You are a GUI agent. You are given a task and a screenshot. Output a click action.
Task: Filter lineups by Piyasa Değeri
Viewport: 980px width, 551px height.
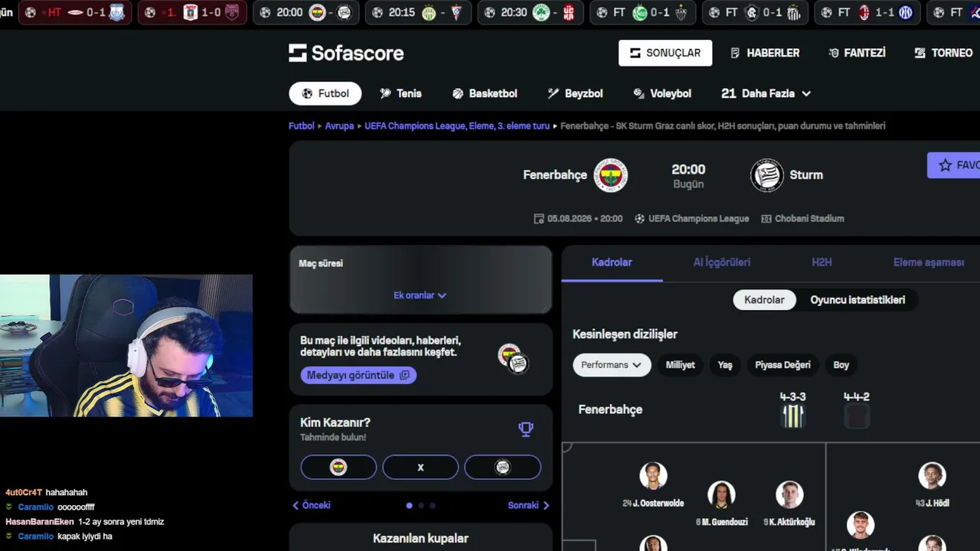point(782,365)
